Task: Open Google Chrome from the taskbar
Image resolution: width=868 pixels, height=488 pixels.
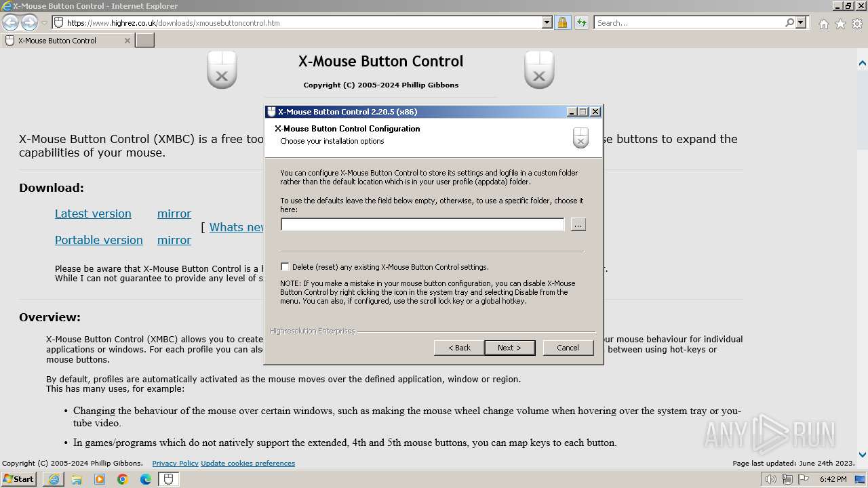Action: pyautogui.click(x=123, y=479)
